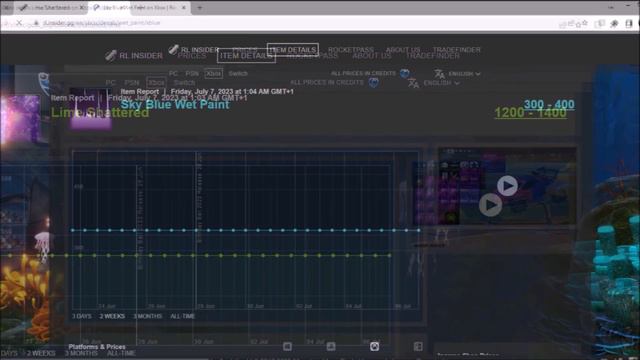Toggle credits icon beside the brighter ALL PRICES IN CREDITS
The height and width of the screenshot is (360, 640).
(x=404, y=73)
